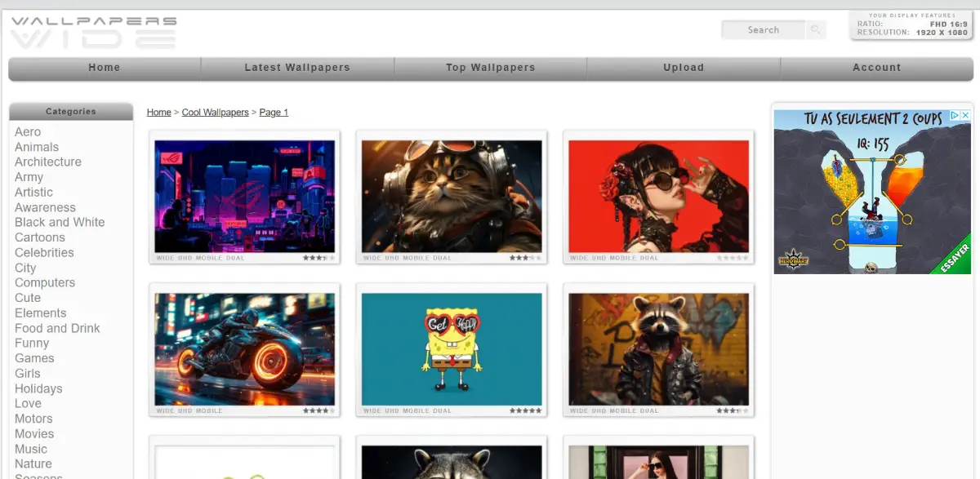
Task: Select the Black and White category
Action: pyautogui.click(x=60, y=223)
